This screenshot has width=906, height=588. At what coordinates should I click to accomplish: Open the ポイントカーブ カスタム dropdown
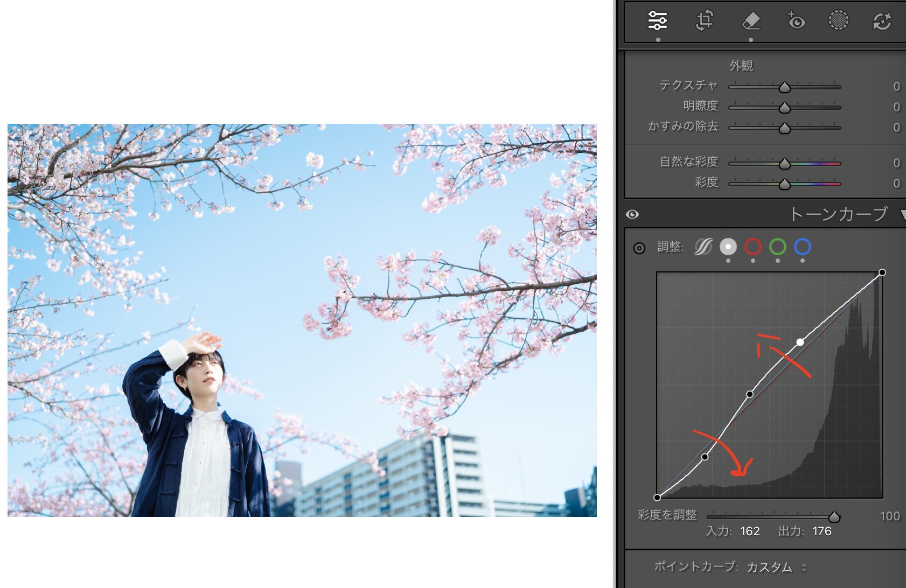click(776, 567)
